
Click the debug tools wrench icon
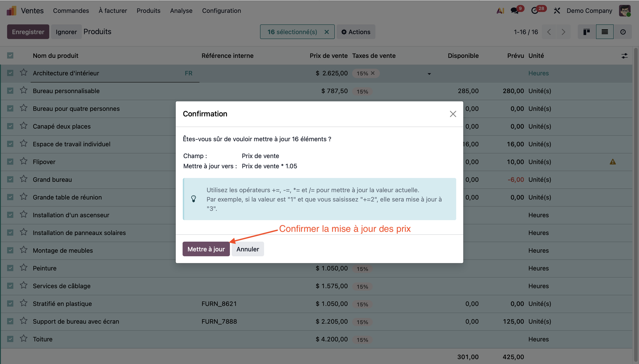(x=557, y=11)
